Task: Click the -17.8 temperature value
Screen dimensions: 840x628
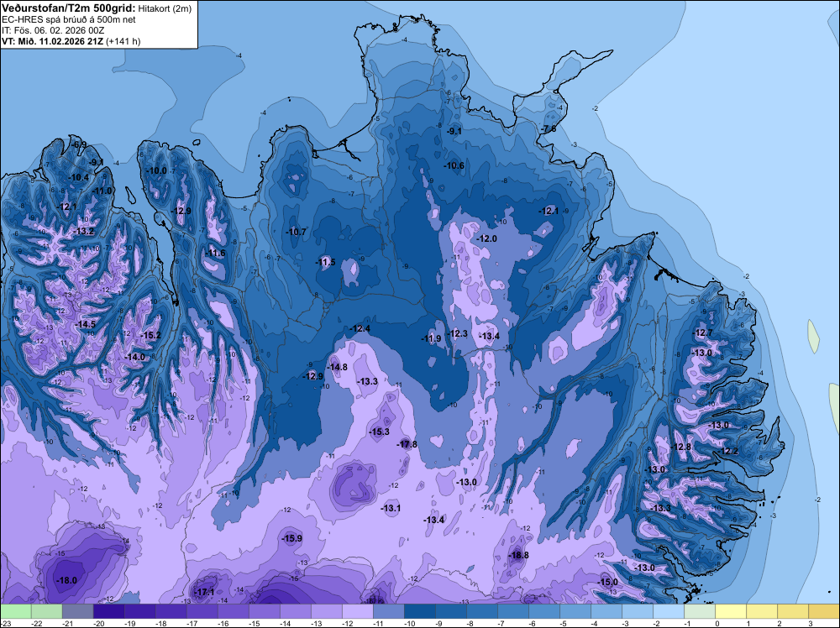Action: pyautogui.click(x=407, y=444)
